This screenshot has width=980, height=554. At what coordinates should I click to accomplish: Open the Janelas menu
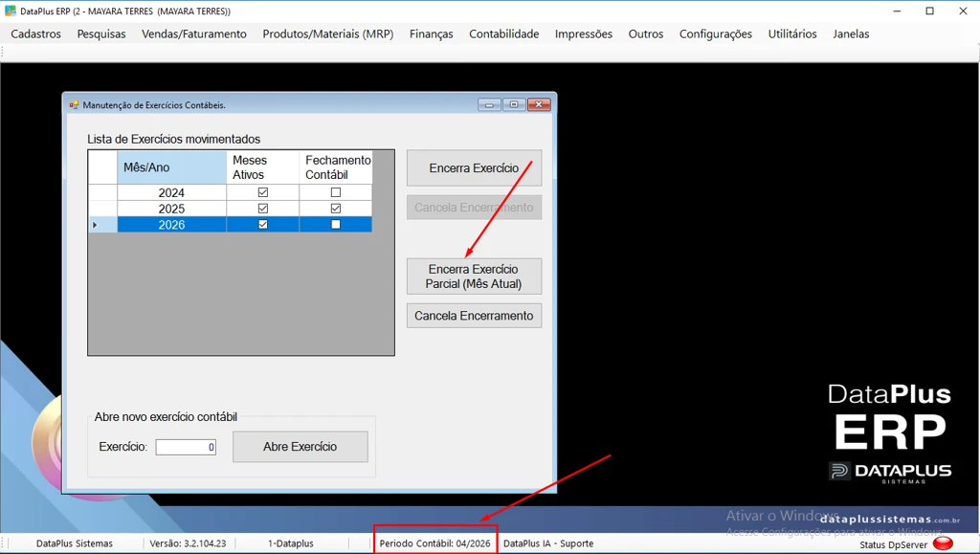click(851, 33)
